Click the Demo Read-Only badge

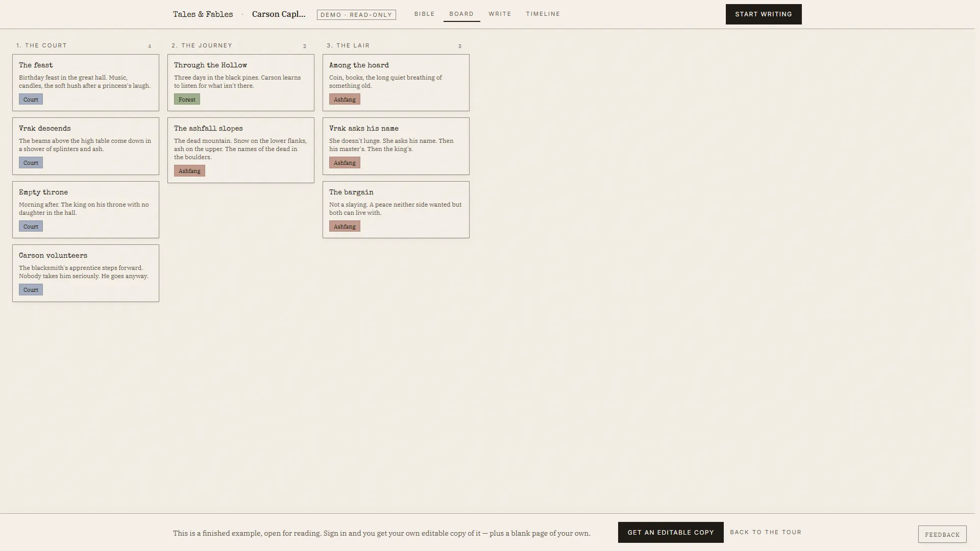[356, 15]
